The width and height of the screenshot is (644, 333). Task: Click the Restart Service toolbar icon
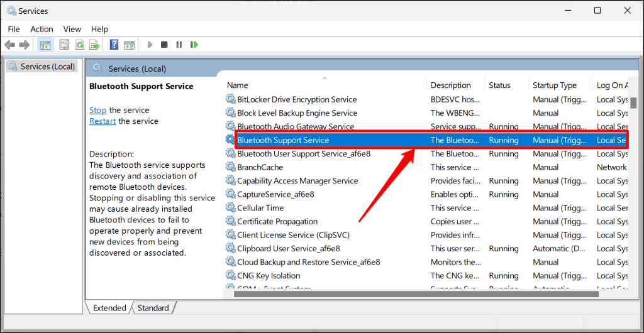(194, 45)
